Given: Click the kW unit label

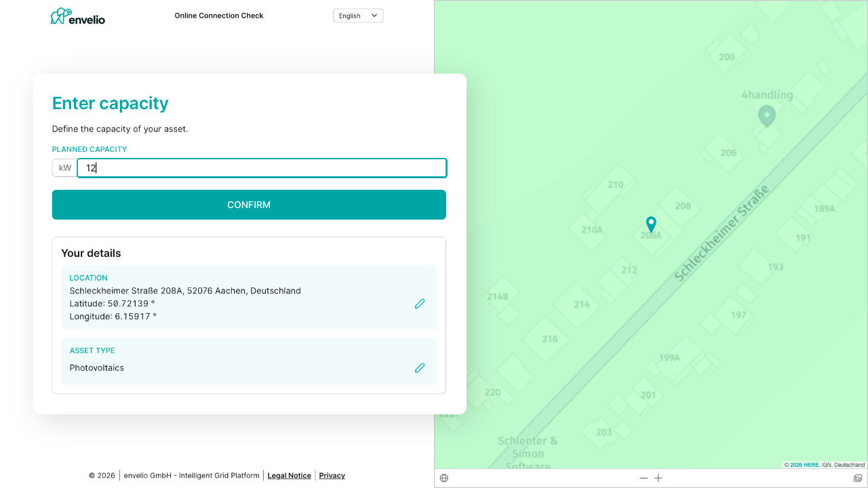Looking at the screenshot, I should (65, 168).
